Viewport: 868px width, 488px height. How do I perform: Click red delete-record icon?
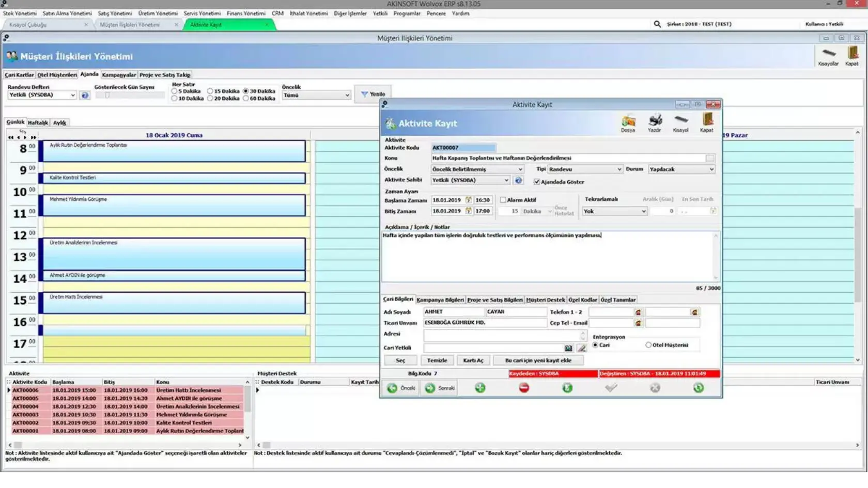[x=524, y=388]
